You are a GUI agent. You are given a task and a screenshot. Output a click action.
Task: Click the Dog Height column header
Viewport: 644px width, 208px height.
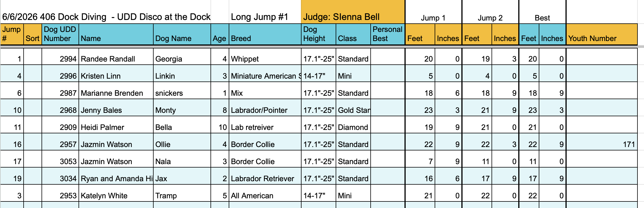click(x=319, y=34)
